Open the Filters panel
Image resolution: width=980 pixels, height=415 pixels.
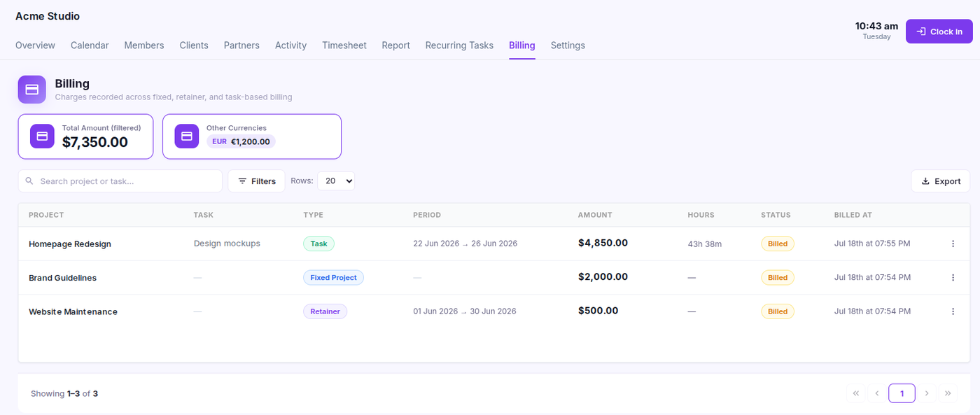tap(256, 181)
